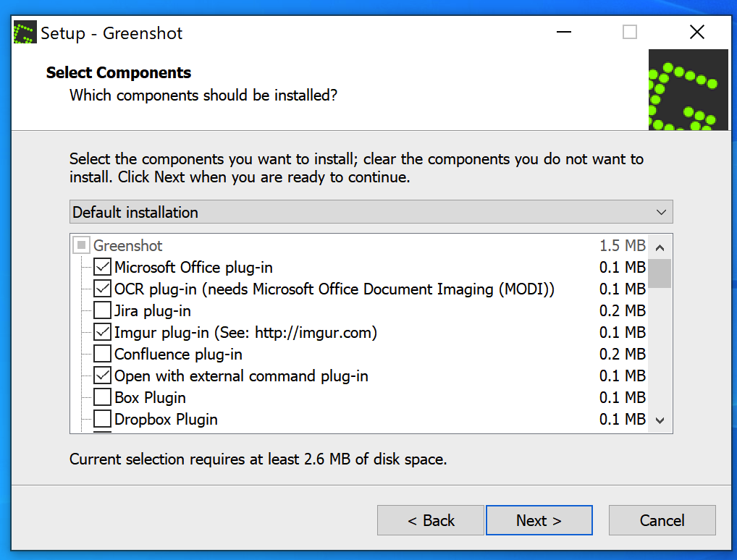
Task: Check the Box Plugin checkbox
Action: tap(103, 398)
